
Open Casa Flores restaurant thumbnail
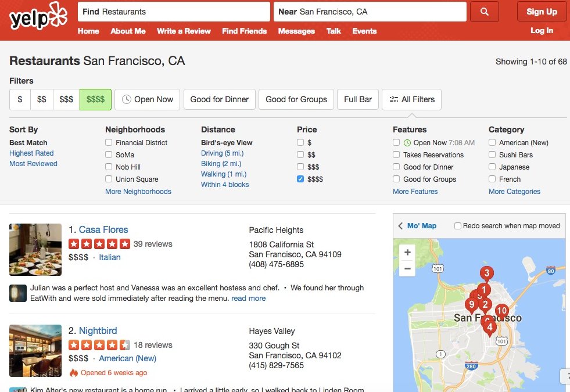click(x=35, y=250)
